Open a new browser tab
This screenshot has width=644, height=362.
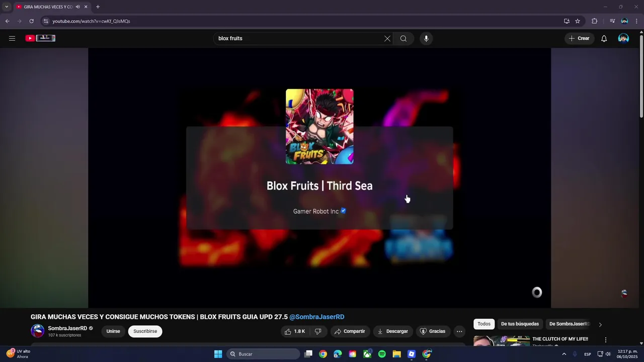tap(98, 7)
